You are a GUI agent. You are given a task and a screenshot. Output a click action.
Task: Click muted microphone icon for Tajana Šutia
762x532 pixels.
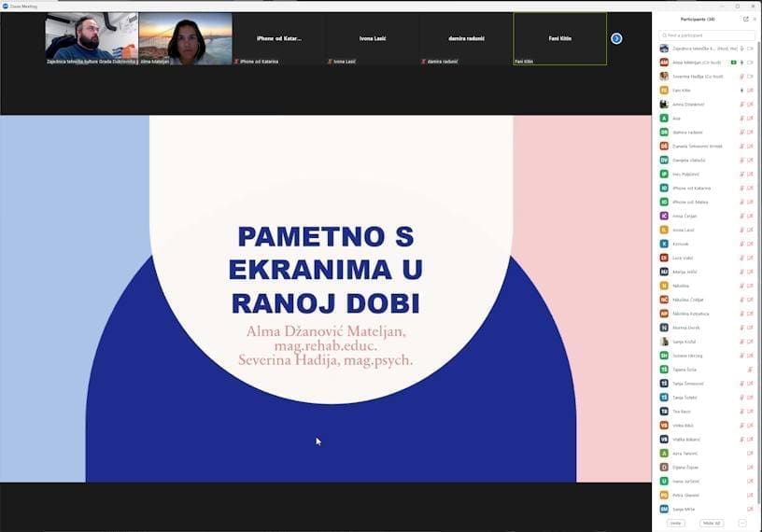(x=750, y=370)
